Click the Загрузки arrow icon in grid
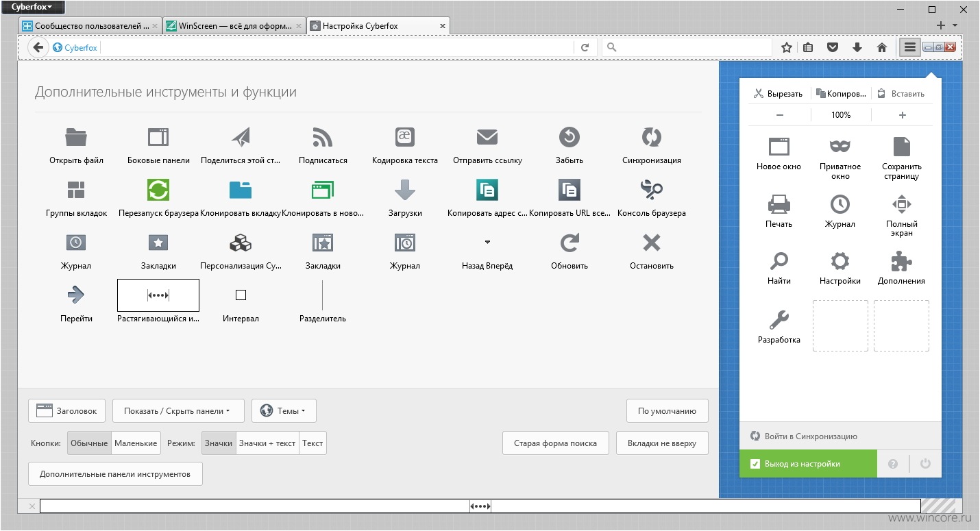980x531 pixels. (405, 190)
